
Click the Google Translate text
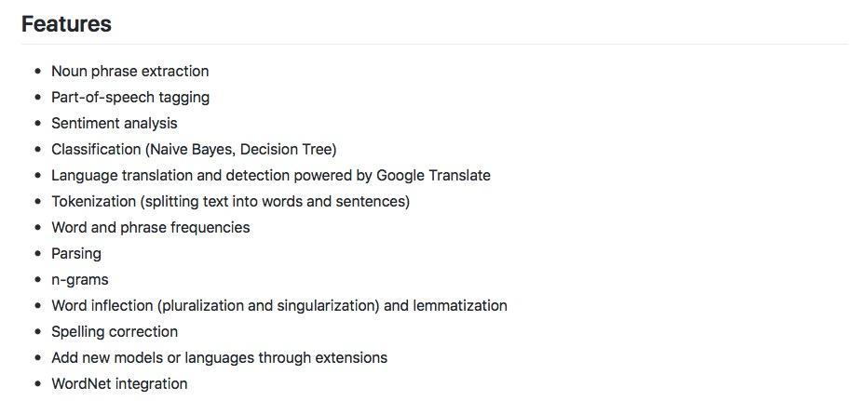[x=433, y=175]
